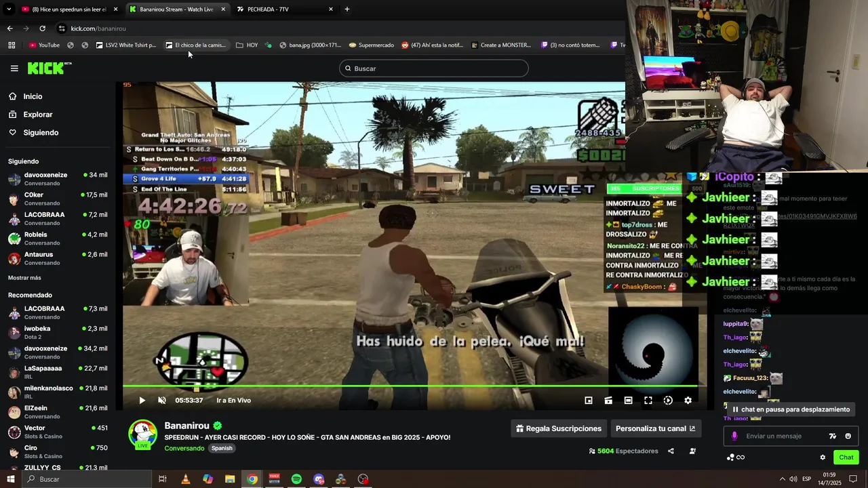Screen dimensions: 868x488
Task: Open the Robleis followed channel
Action: (x=58, y=239)
